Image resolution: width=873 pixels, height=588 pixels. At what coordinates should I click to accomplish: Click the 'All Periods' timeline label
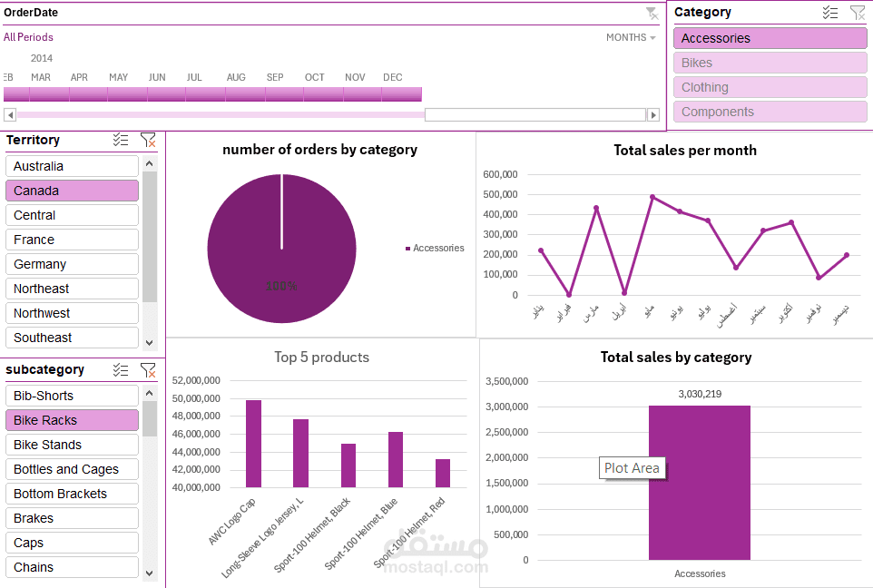(x=28, y=37)
